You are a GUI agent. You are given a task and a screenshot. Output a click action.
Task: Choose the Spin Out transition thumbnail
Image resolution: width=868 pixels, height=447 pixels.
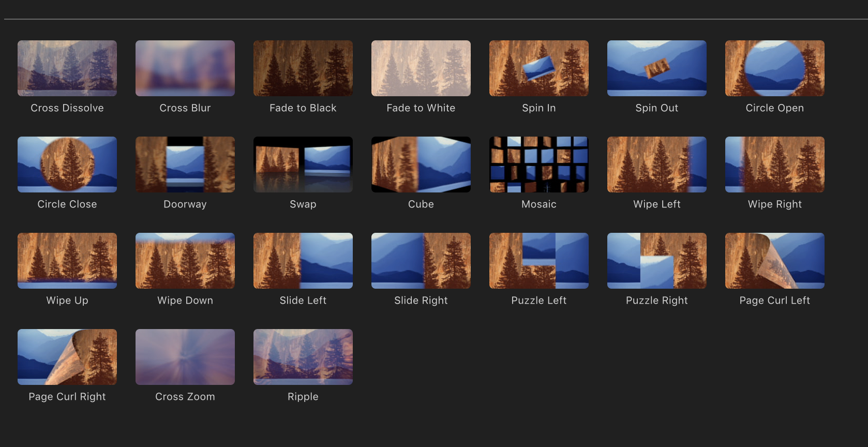tap(657, 68)
